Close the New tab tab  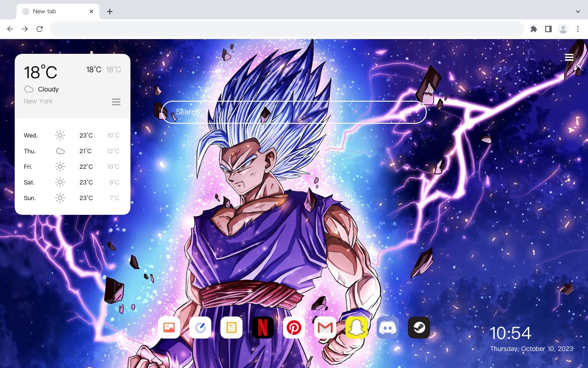click(92, 11)
